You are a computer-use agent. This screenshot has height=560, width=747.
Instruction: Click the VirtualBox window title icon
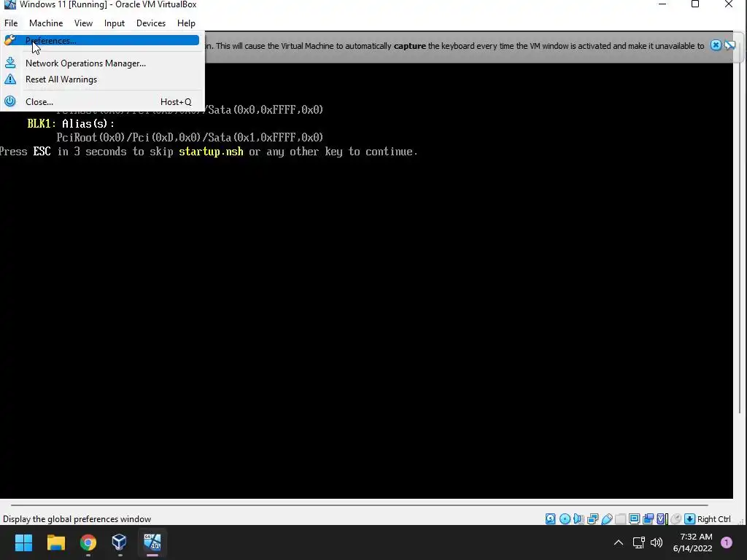pyautogui.click(x=10, y=4)
